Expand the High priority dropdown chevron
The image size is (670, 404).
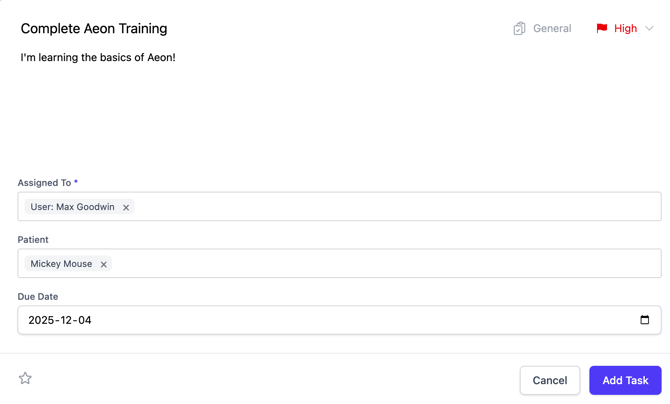tap(649, 29)
